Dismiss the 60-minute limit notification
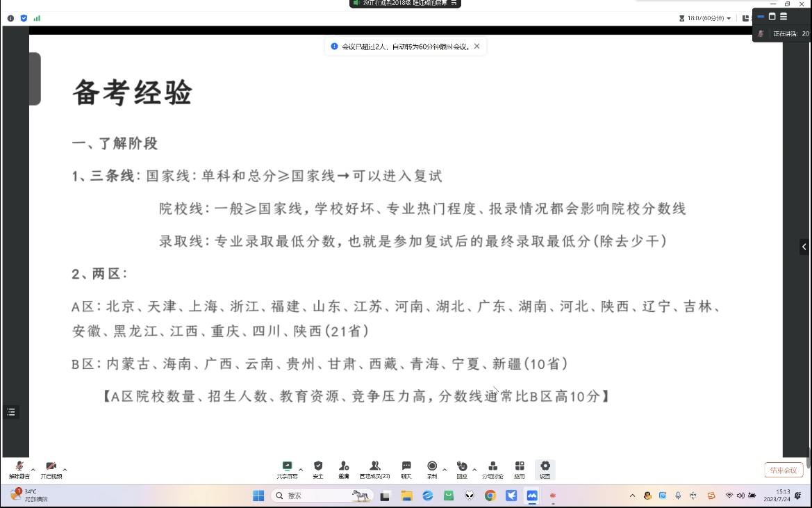The height and width of the screenshot is (508, 812). pos(477,47)
